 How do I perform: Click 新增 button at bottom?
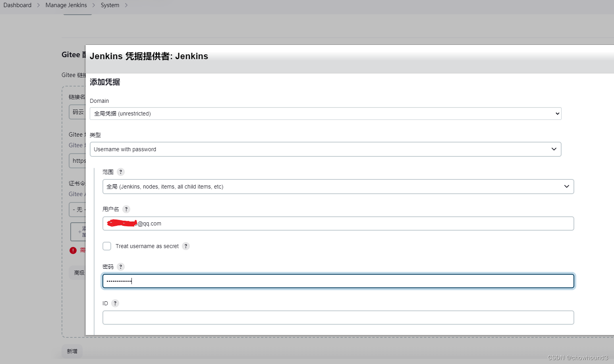(x=72, y=351)
